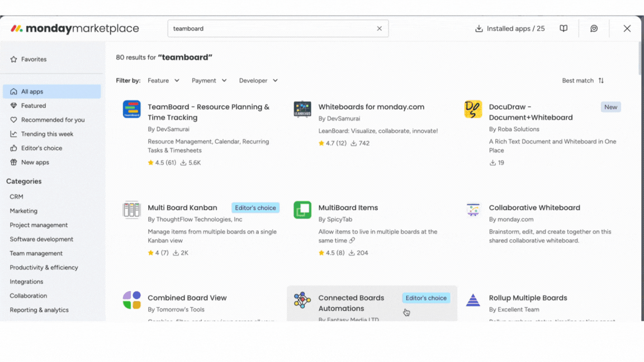Open Collaborative Whiteboard app title
644x362 pixels.
pos(534,208)
